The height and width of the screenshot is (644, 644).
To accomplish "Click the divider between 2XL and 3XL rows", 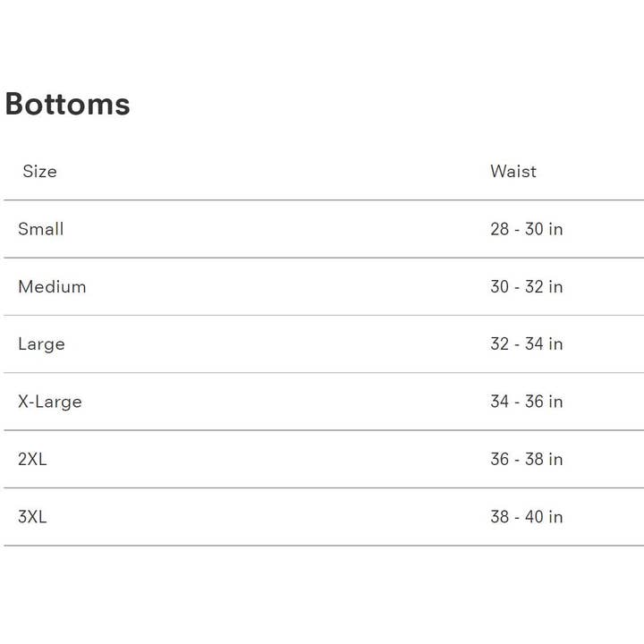I will (322, 488).
